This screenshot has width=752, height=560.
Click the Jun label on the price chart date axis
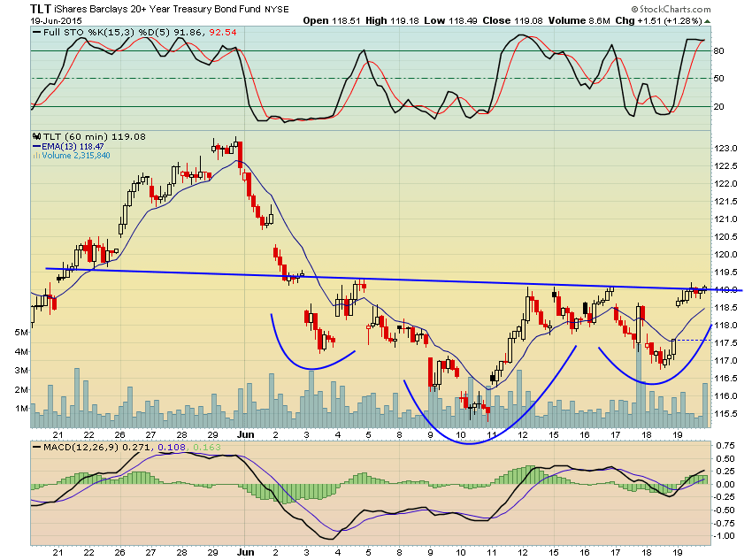246,434
